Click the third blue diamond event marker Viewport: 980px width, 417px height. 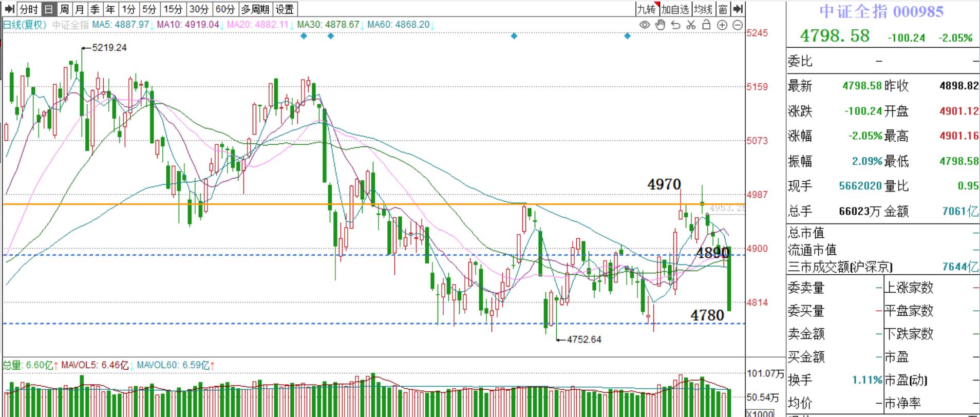click(x=514, y=36)
